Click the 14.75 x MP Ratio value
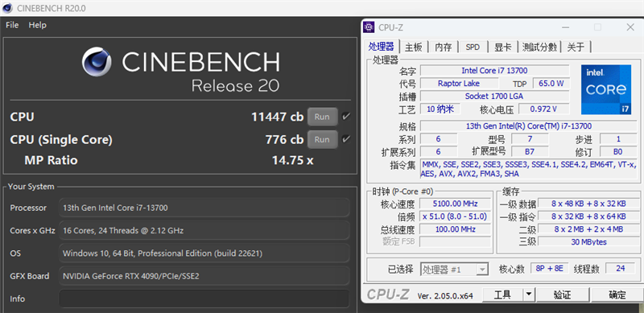644x313 pixels. (x=292, y=160)
